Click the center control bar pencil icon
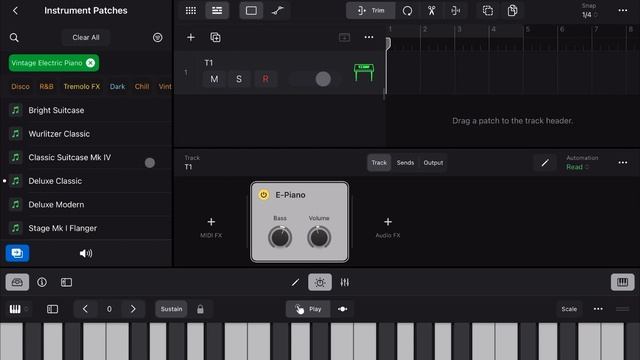This screenshot has height=360, width=640. pyautogui.click(x=296, y=282)
